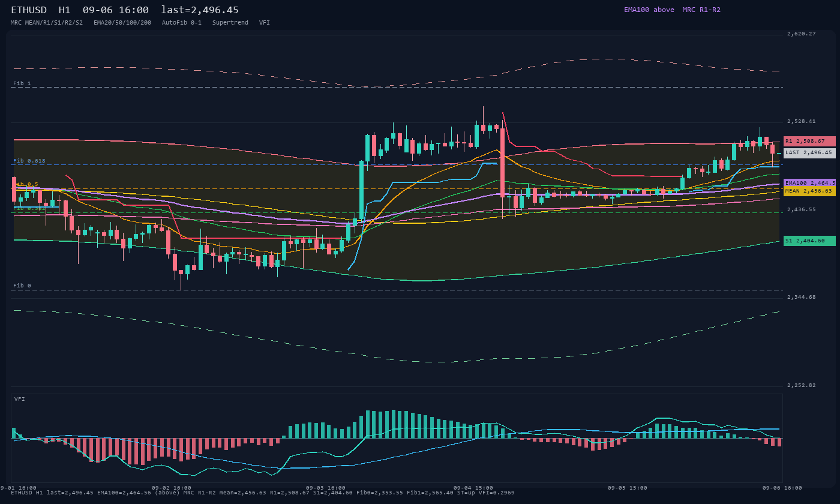This screenshot has height=504, width=840.
Task: Select the 'MRC MEAN/R1/S1/R2/S2' indicator legend
Action: (47, 23)
